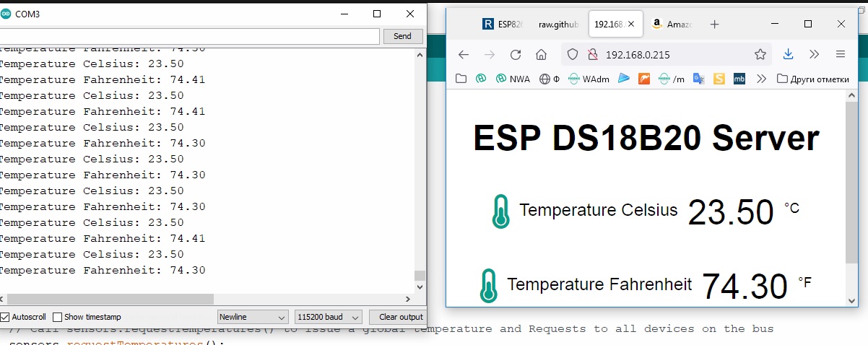The width and height of the screenshot is (868, 345).
Task: Open the blue play-arrow bookmark
Action: click(x=625, y=79)
